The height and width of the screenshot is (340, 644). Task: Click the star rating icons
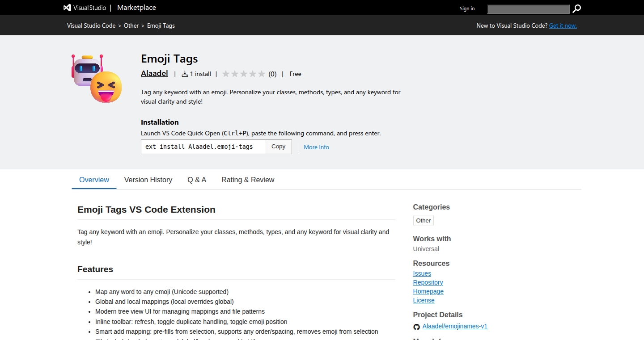(x=244, y=74)
